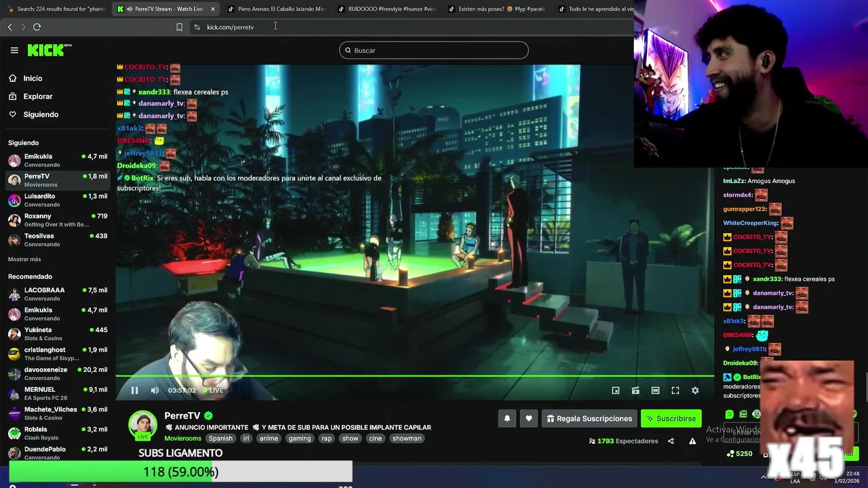Follow PerreTV with heart button
The image size is (868, 488).
click(x=529, y=419)
